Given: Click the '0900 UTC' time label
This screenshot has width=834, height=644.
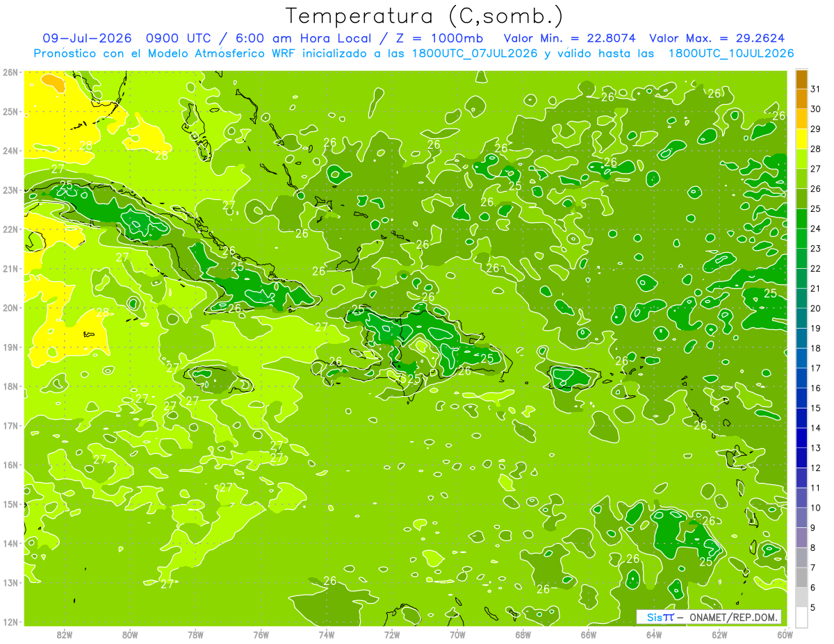Looking at the screenshot, I should click(x=179, y=38).
